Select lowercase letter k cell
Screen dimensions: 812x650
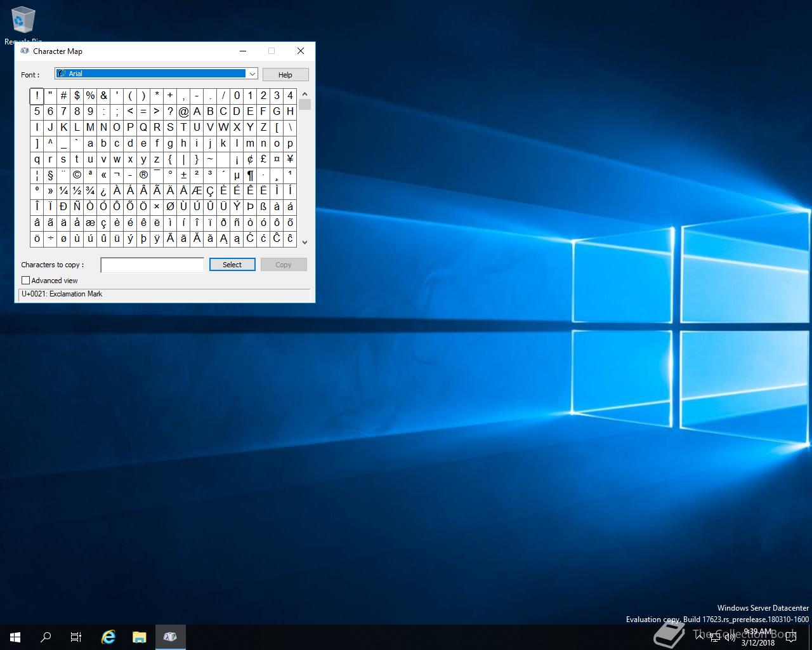(x=223, y=143)
